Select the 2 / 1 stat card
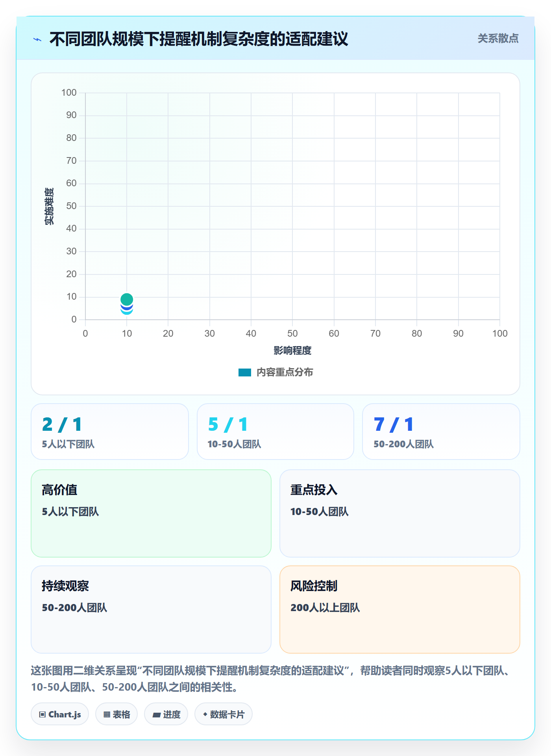551x756 pixels. coord(110,432)
